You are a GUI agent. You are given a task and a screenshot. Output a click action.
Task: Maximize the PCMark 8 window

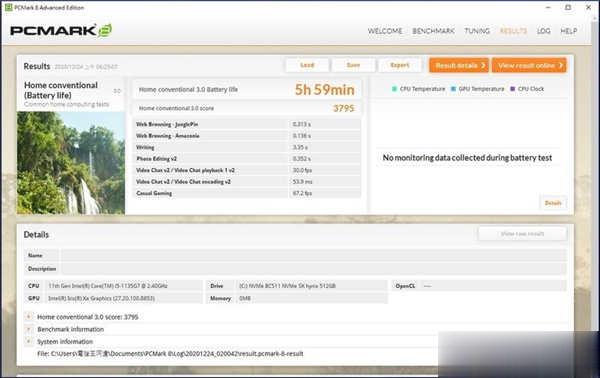568,7
